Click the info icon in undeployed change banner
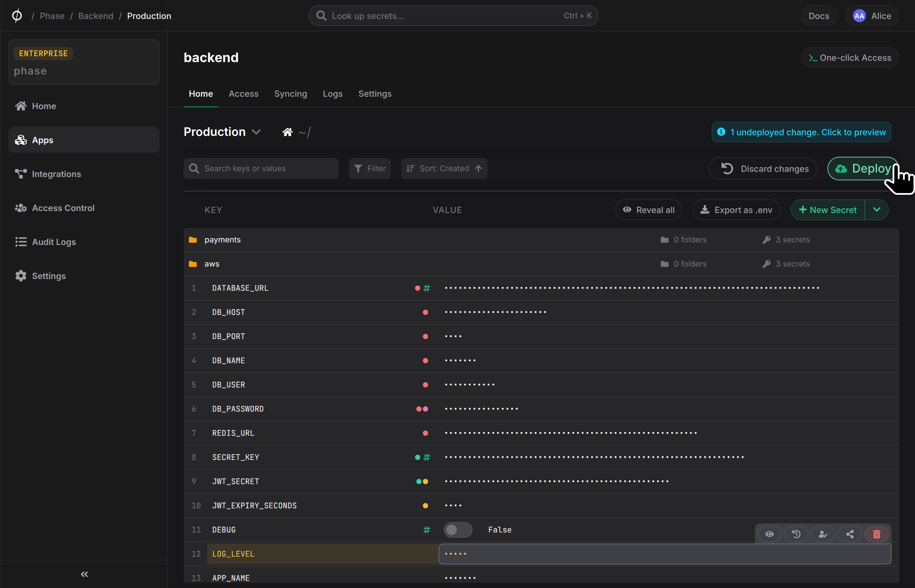 pyautogui.click(x=721, y=132)
